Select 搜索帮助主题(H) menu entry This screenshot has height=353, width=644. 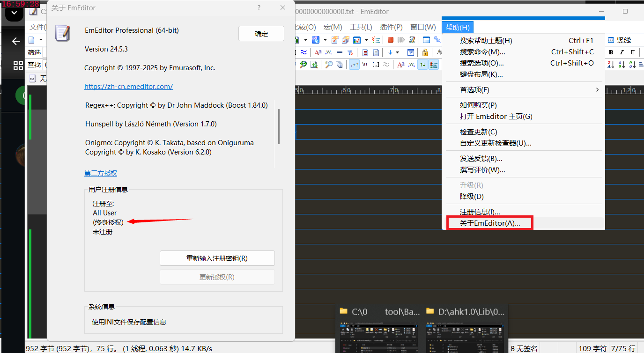523,41
